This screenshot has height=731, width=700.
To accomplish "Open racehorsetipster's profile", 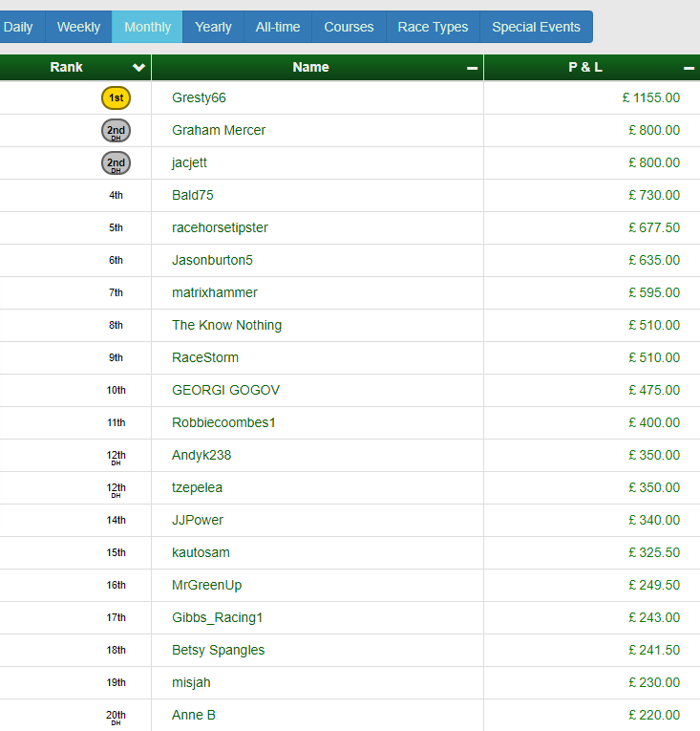I will [x=220, y=227].
